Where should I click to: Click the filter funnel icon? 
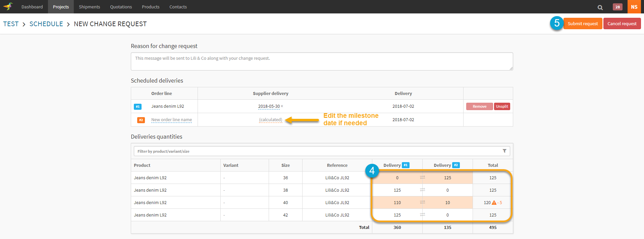(504, 151)
